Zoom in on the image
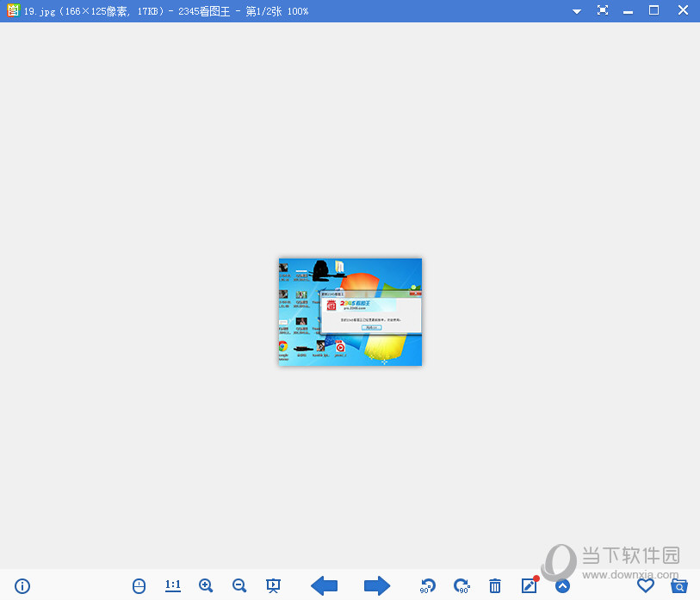Image resolution: width=700 pixels, height=600 pixels. [206, 585]
